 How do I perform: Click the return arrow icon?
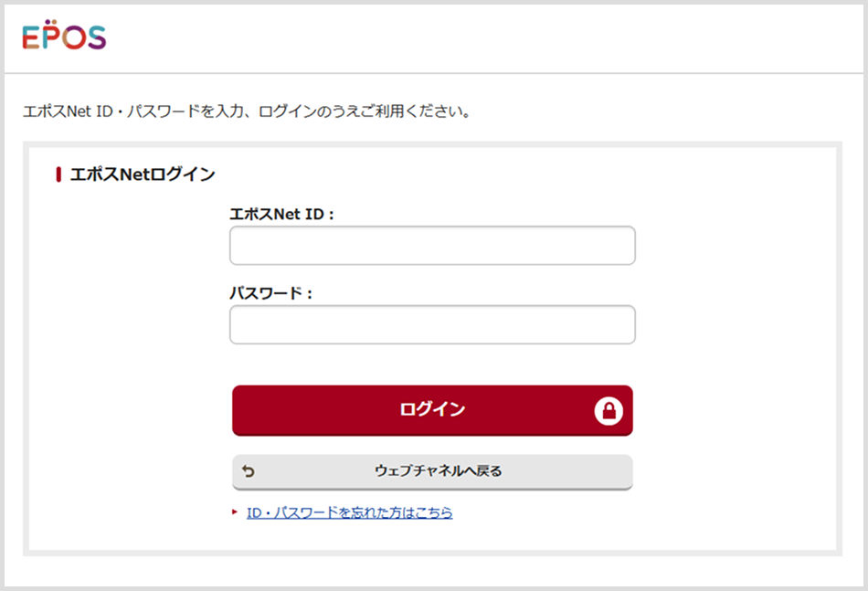pyautogui.click(x=249, y=471)
